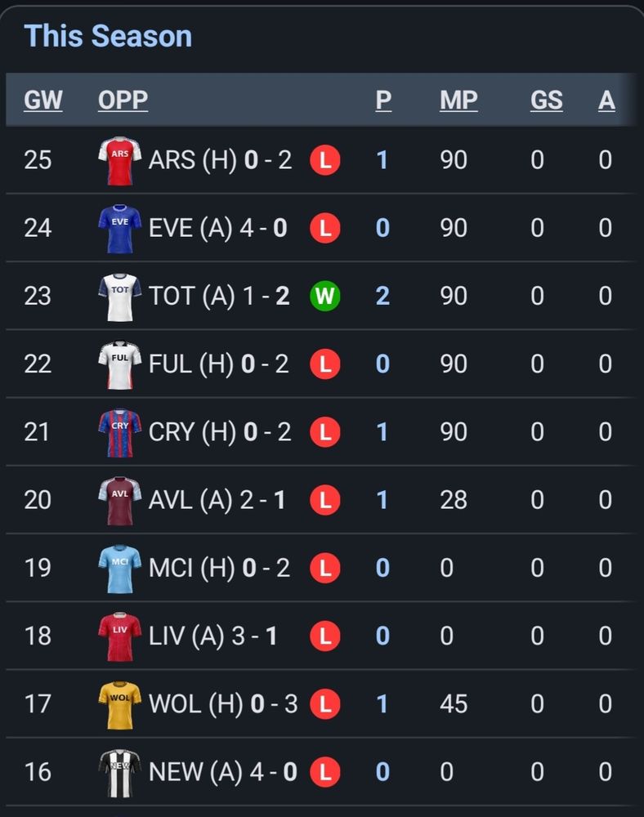Open the EVE (A) 4 - 0 fixture row
This screenshot has height=817, width=644.
click(321, 228)
